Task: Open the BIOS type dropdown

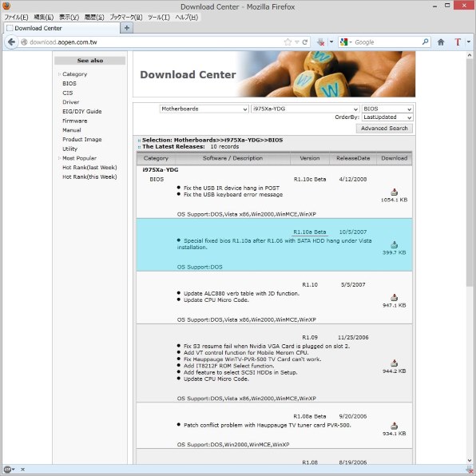Action: [x=387, y=109]
